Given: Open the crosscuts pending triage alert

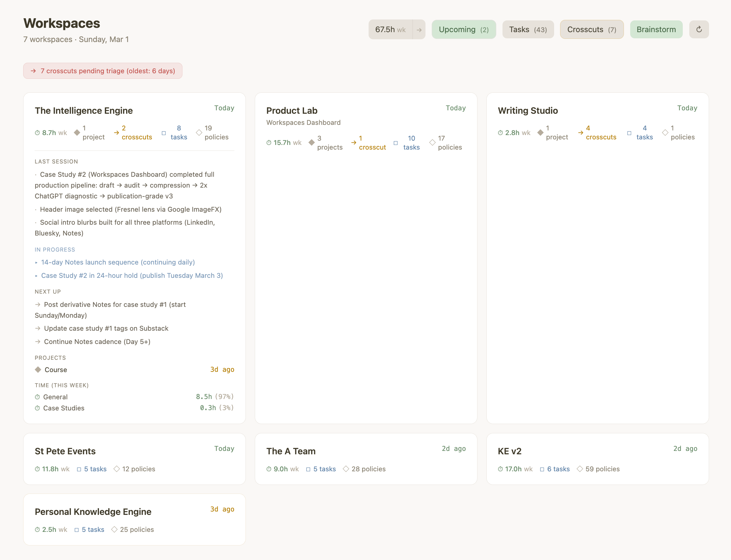Looking at the screenshot, I should tap(103, 71).
